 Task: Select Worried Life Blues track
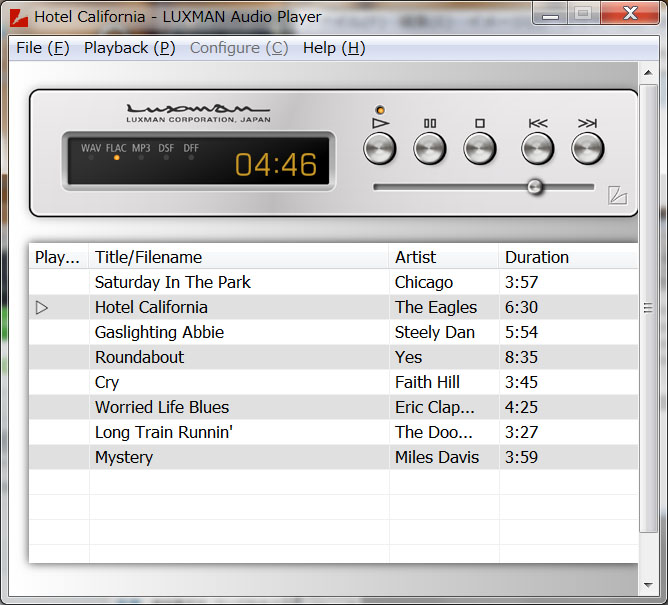[x=333, y=407]
